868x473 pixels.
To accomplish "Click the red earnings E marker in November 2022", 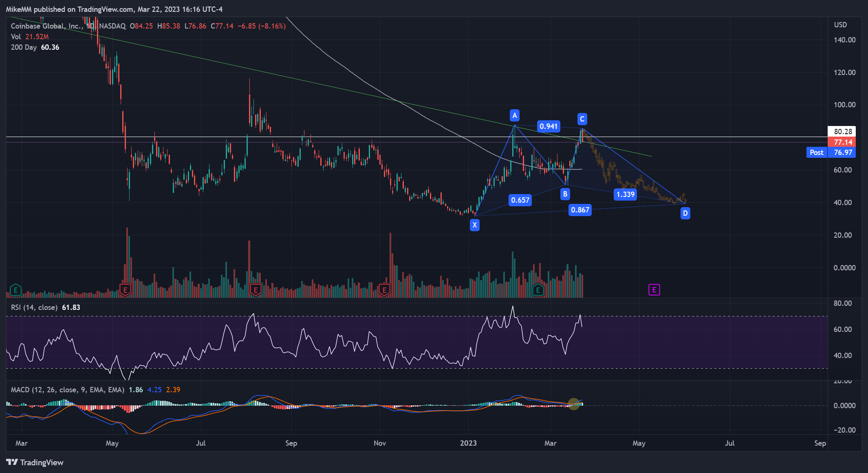I will (384, 290).
